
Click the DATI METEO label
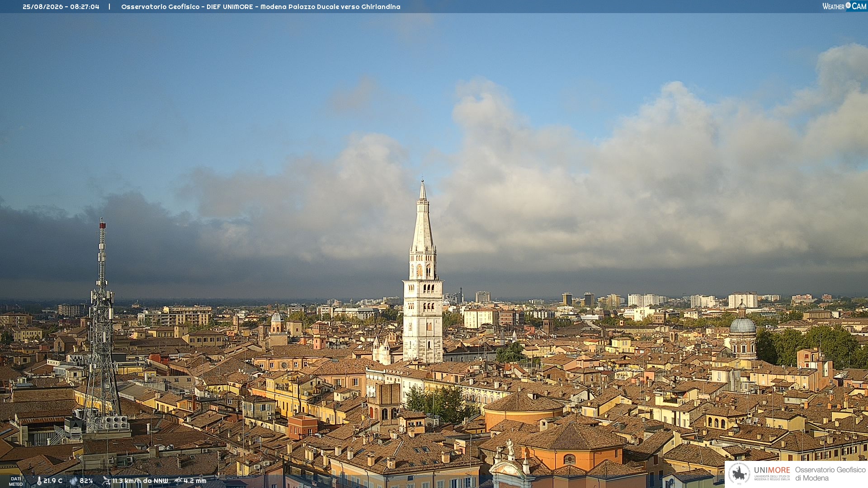16,481
